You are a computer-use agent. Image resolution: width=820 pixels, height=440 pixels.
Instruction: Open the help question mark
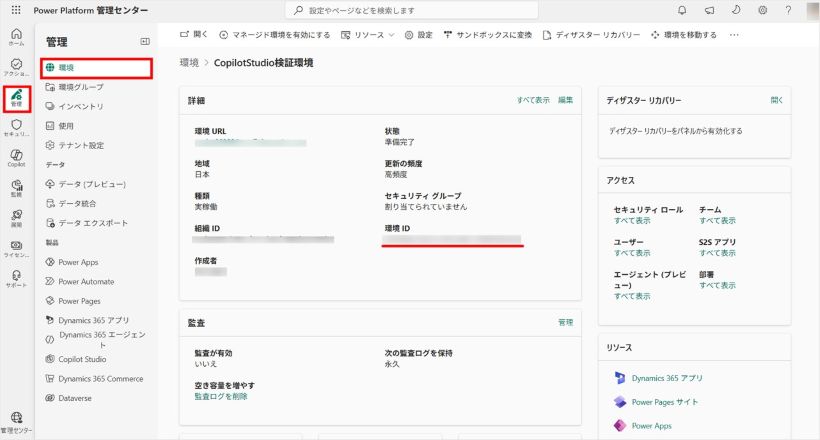pyautogui.click(x=788, y=10)
